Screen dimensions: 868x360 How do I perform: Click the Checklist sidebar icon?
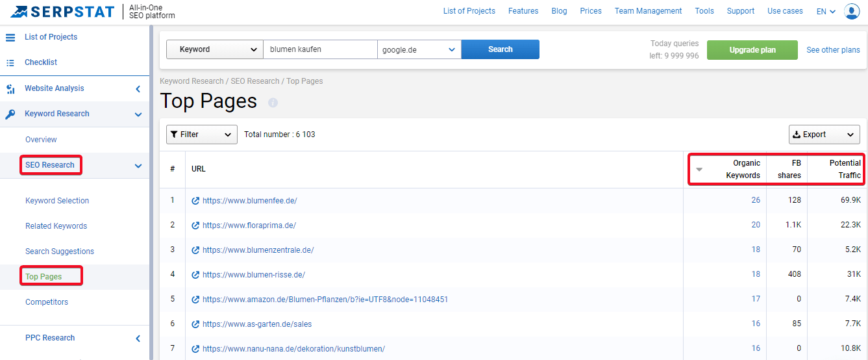coord(10,62)
